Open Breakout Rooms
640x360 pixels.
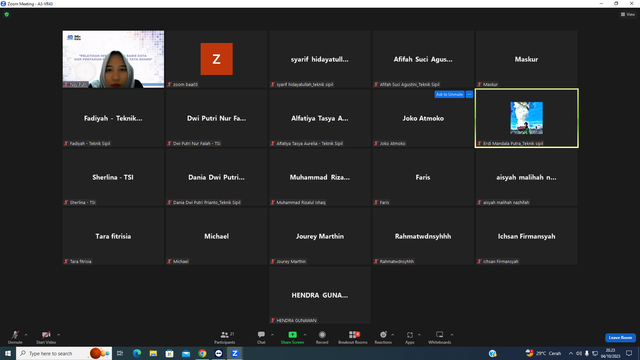353,337
